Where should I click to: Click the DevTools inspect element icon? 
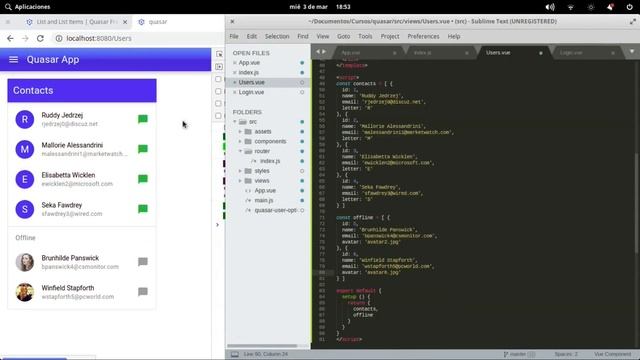[x=219, y=54]
